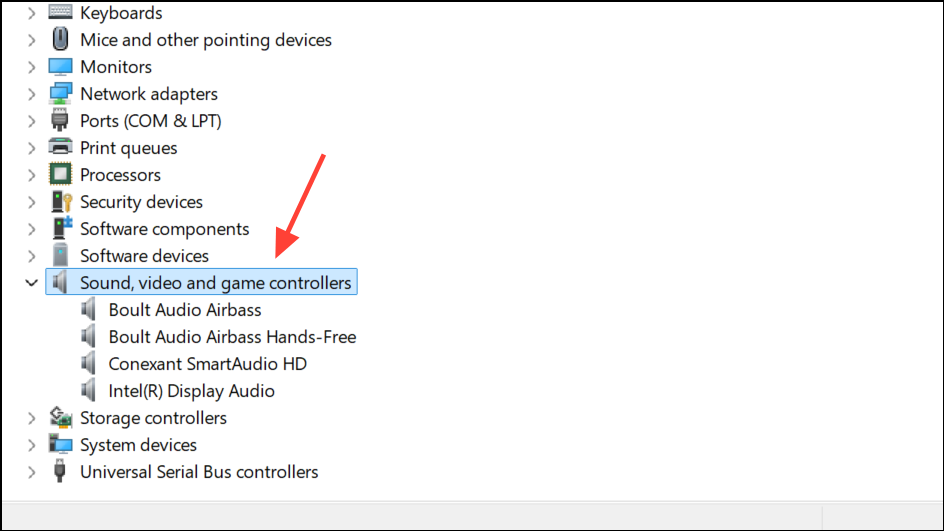Click the Universal Serial Bus controllers icon
The image size is (944, 531).
[61, 472]
